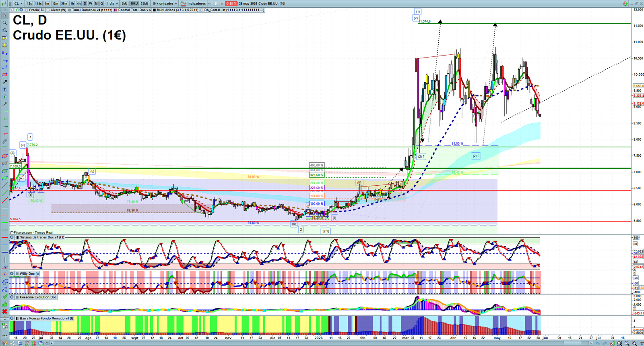Click the top-right refresh/link icon
This screenshot has width=644, height=346.
point(625,3)
